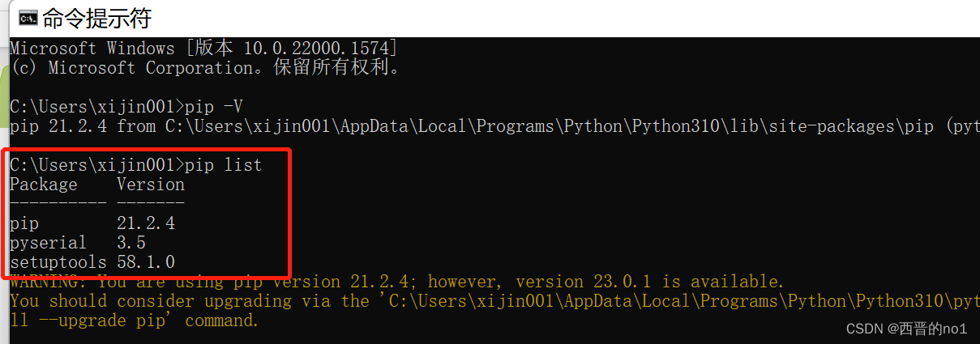Click pip's version number 21.2.4 in list
Image resolution: width=980 pixels, height=344 pixels.
click(146, 223)
